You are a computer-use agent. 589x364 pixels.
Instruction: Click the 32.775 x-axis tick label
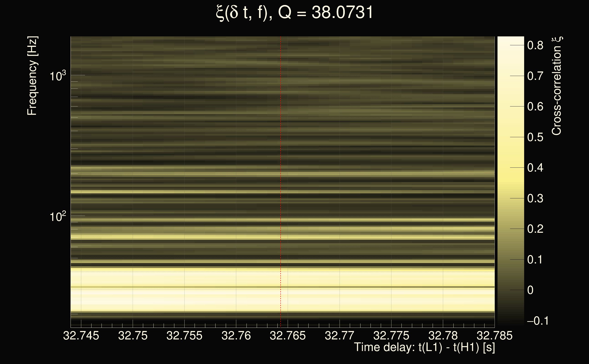(x=391, y=336)
